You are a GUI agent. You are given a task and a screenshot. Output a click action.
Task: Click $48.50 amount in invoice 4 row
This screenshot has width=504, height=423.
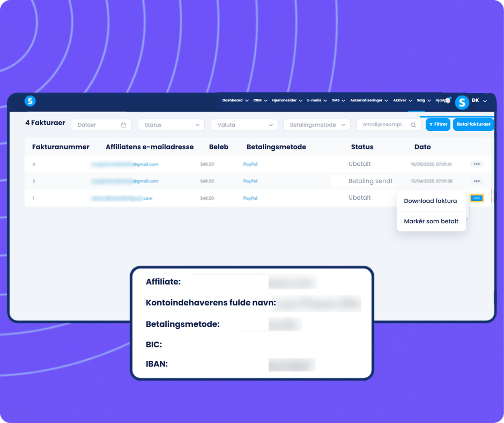coord(207,164)
